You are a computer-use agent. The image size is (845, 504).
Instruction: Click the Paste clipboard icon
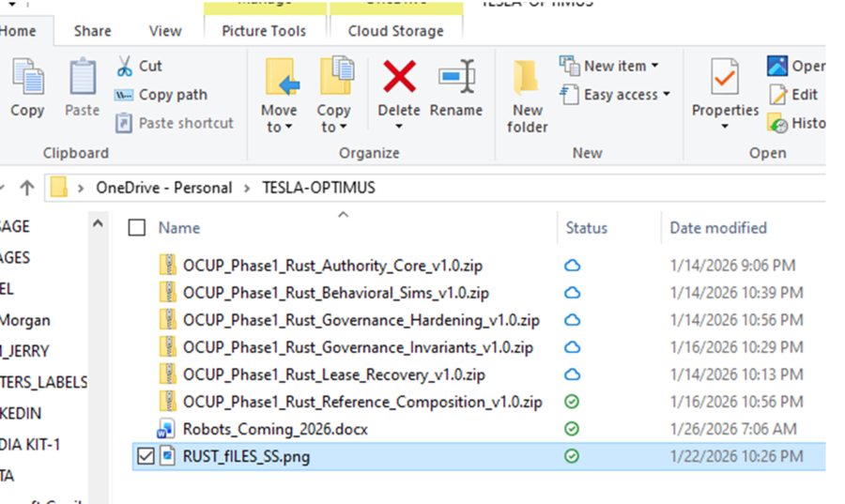point(82,79)
